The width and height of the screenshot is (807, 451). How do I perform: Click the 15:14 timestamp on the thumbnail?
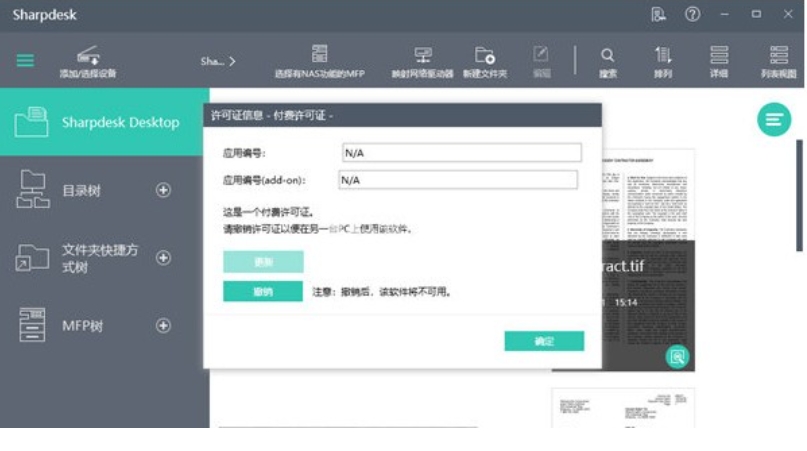pyautogui.click(x=626, y=303)
